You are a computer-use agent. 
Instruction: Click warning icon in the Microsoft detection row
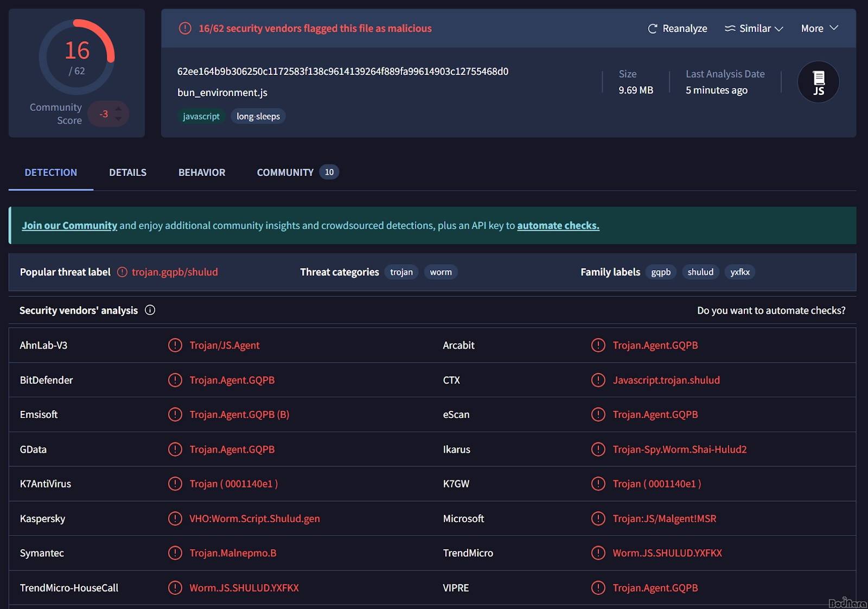click(598, 518)
